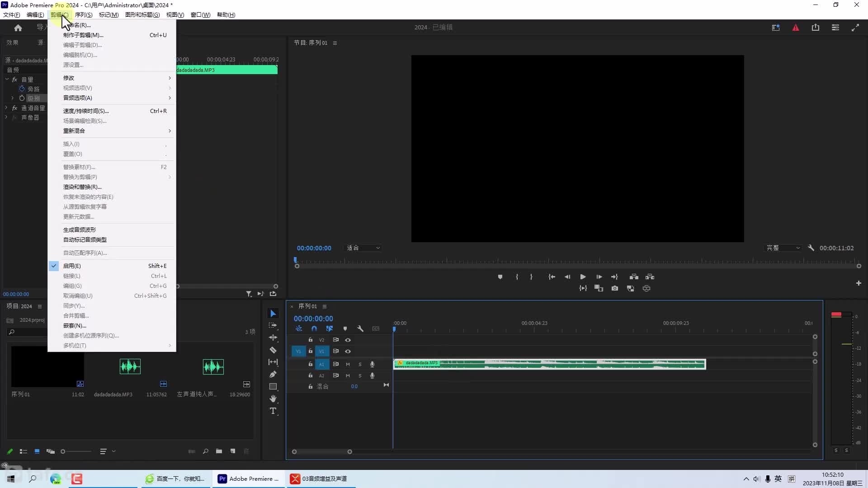Toggle linked selection in timeline
The height and width of the screenshot is (488, 868).
point(330,329)
